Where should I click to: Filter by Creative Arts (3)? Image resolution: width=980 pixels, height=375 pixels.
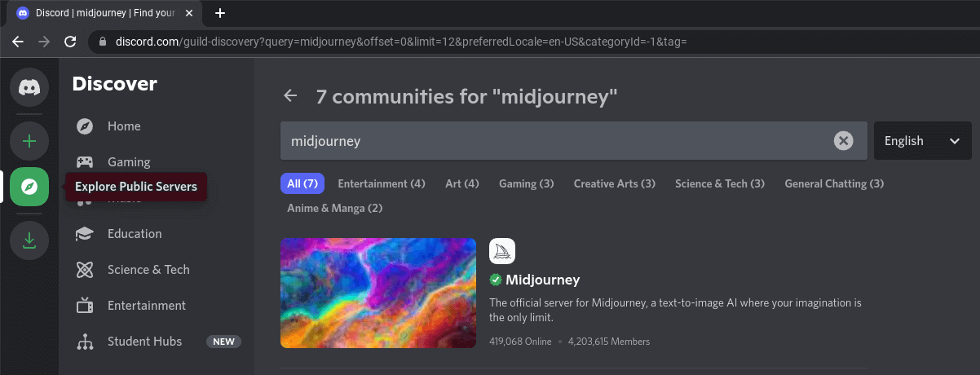tap(615, 183)
